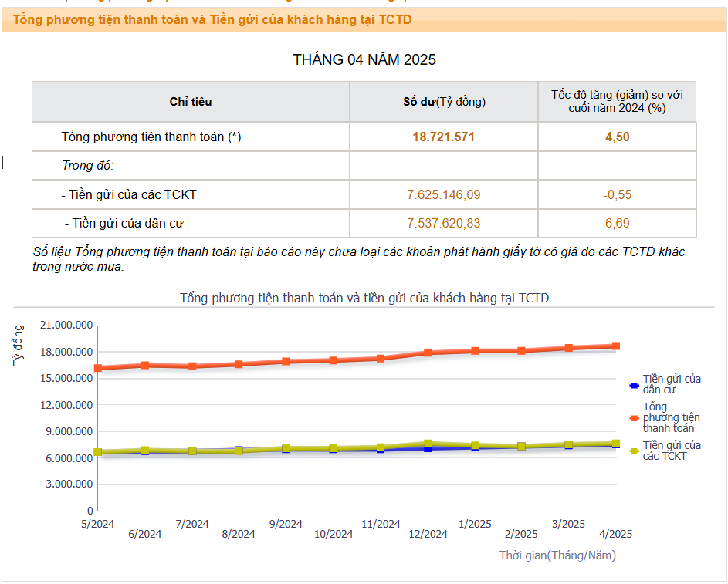This screenshot has height=584, width=728.
Task: Click the orange data point at 12/2024
Action: 428,353
